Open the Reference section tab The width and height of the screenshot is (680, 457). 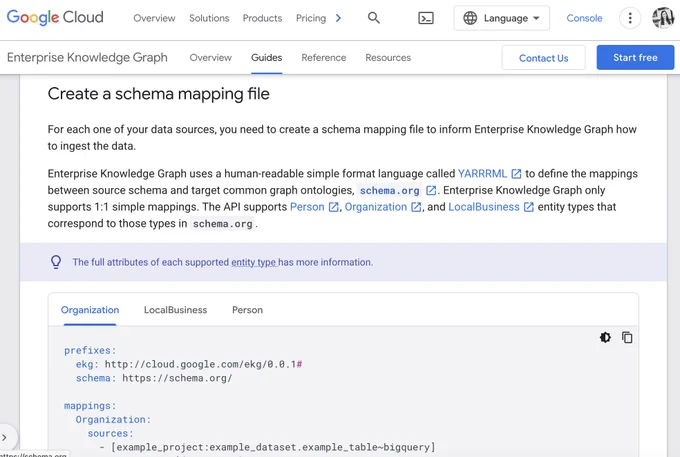pos(324,58)
